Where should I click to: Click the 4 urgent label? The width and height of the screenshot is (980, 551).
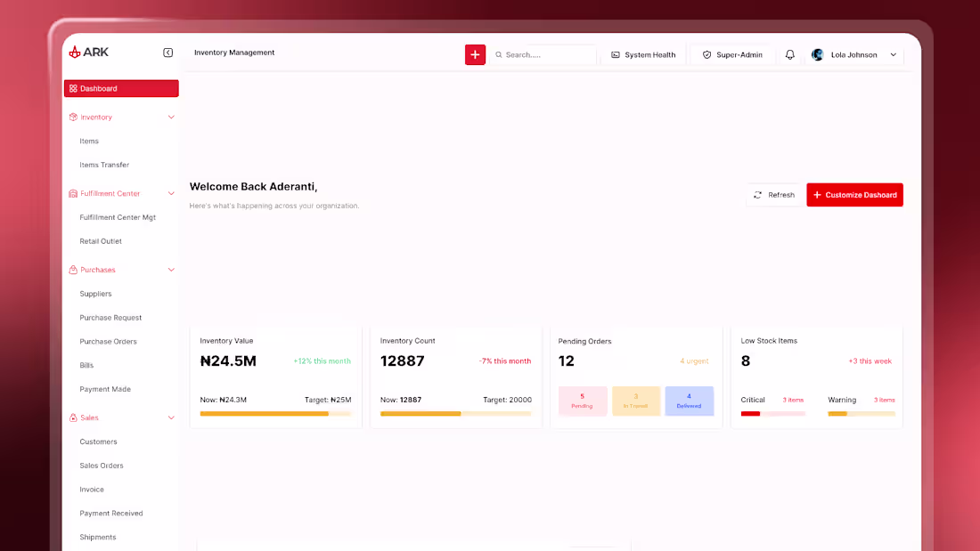tap(694, 361)
